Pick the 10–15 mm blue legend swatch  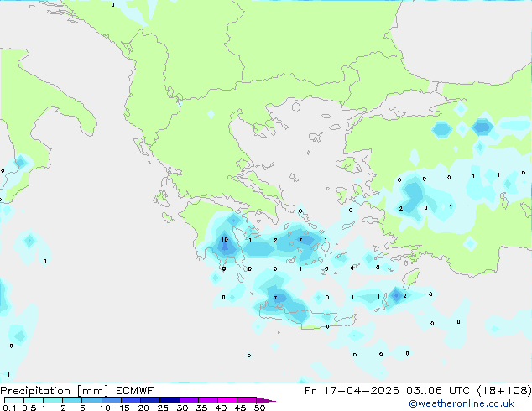point(111,400)
